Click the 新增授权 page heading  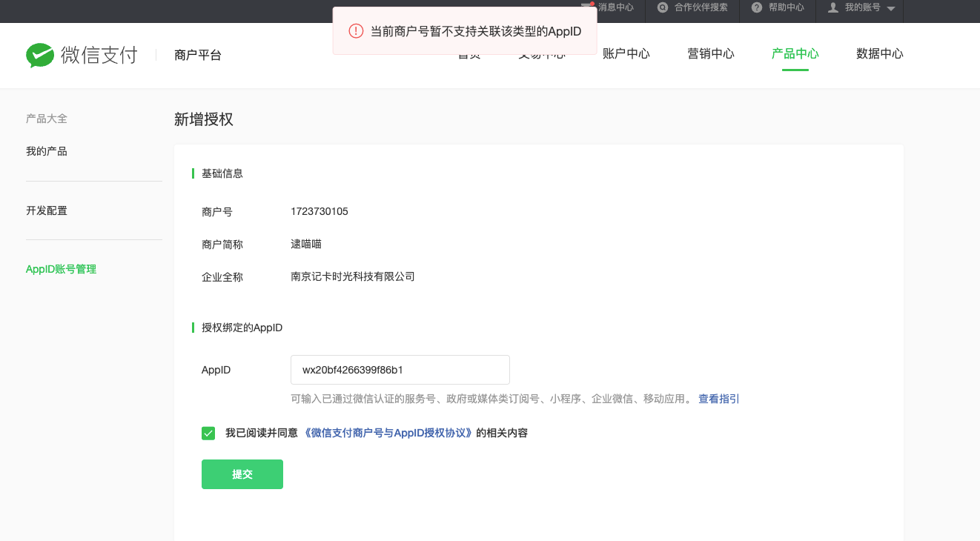[204, 119]
